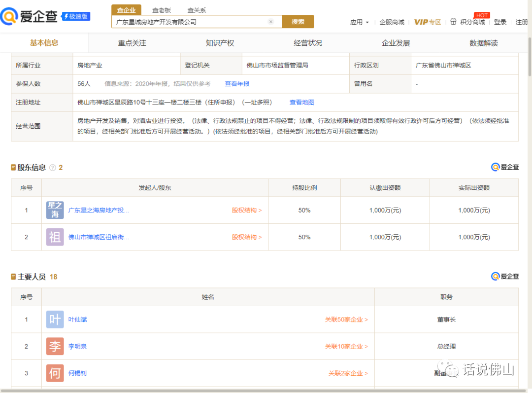Clear the search box with the x icon
The width and height of the screenshot is (532, 393).
point(271,22)
